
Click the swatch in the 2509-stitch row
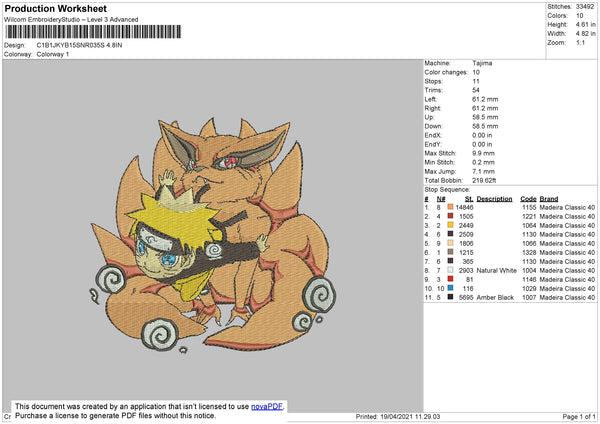[x=450, y=234]
